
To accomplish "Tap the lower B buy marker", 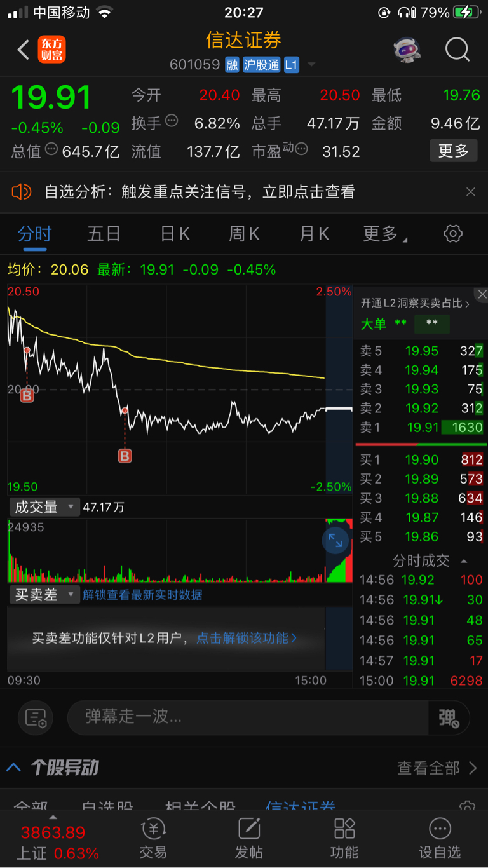I will point(125,456).
